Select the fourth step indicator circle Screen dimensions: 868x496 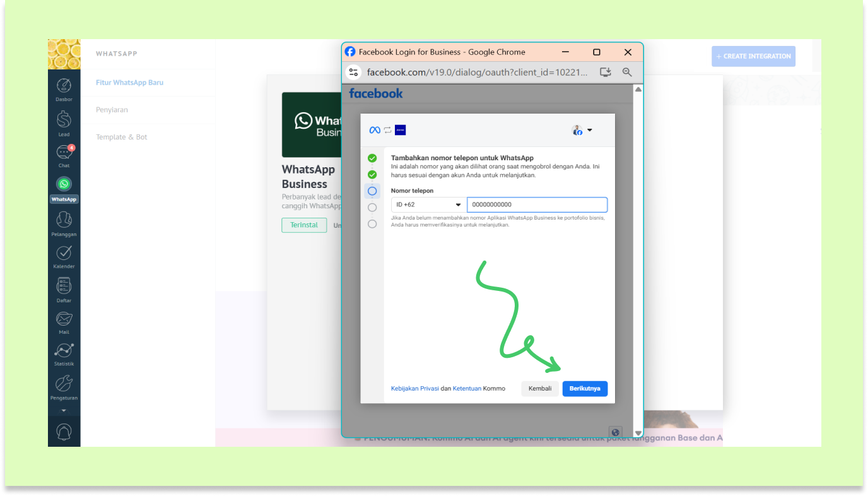[372, 207]
